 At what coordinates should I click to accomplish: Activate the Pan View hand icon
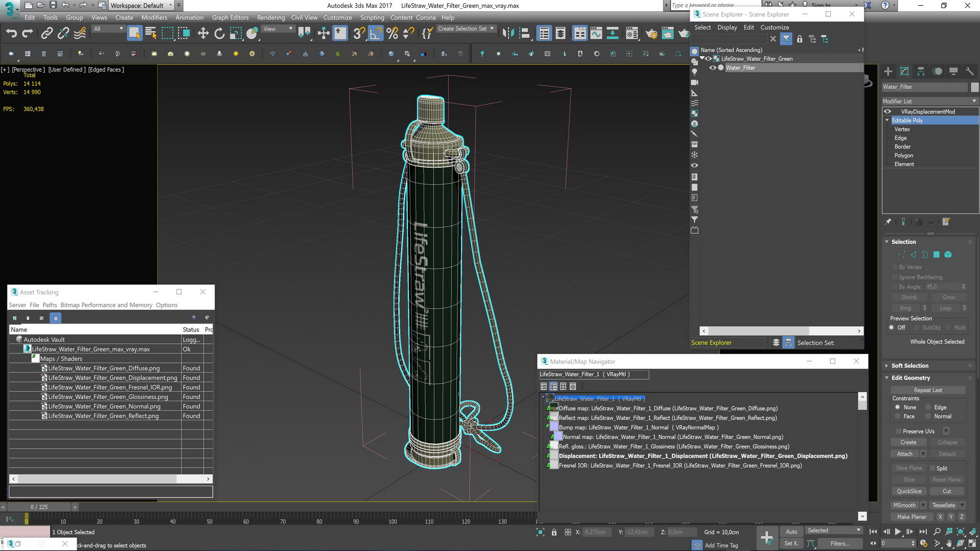949,543
